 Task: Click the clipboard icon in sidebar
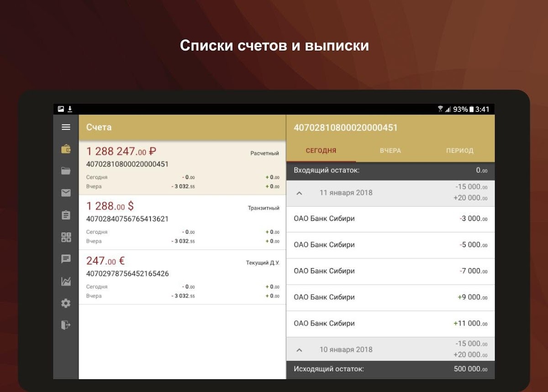click(66, 215)
